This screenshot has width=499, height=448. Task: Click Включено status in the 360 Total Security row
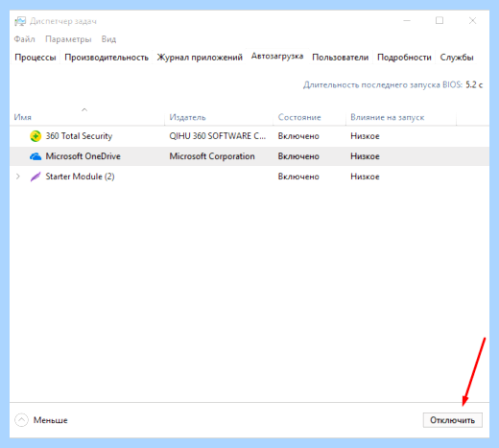(x=298, y=136)
